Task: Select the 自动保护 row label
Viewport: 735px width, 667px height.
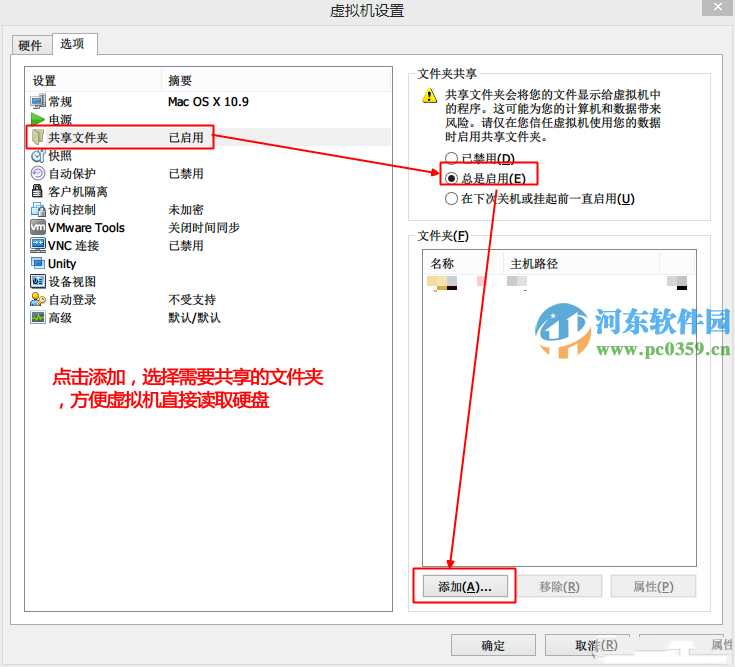Action: 72,173
